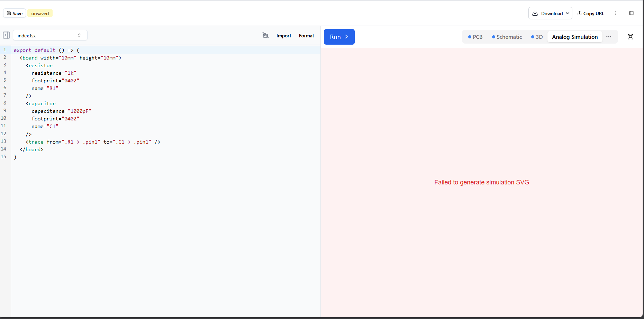Format the code with Format button

(x=307, y=36)
